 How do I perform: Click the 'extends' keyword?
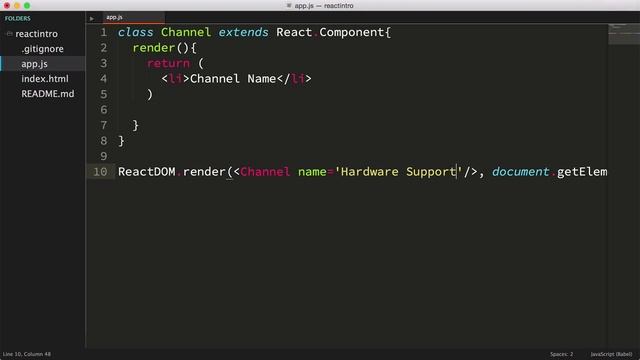pyautogui.click(x=243, y=32)
